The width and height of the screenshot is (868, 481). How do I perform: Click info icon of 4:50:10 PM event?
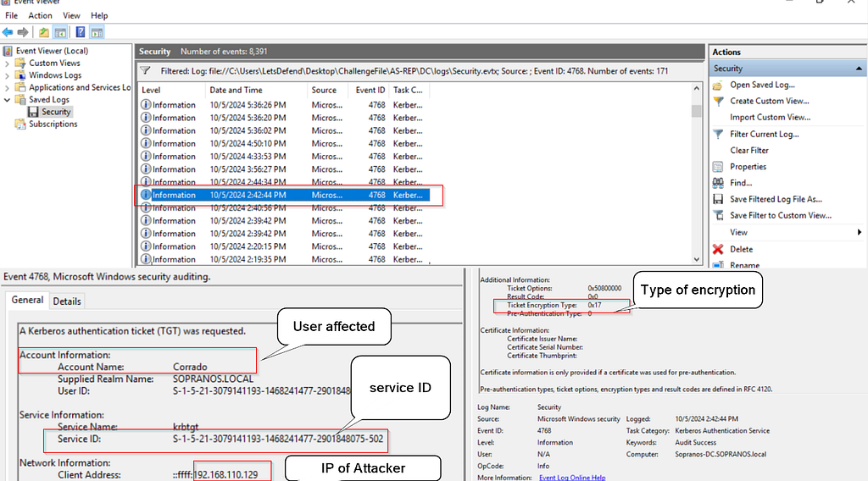(x=146, y=143)
